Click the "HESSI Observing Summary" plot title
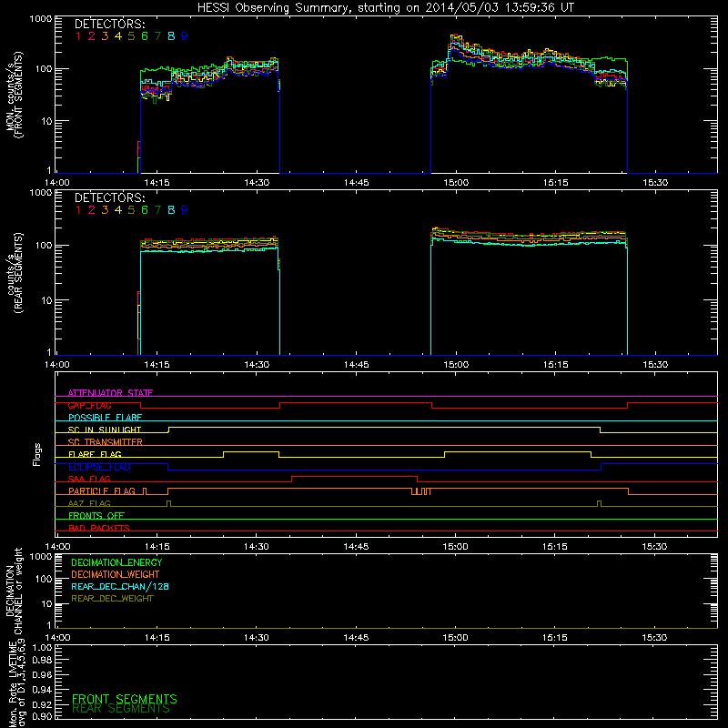The width and height of the screenshot is (728, 728). [x=385, y=8]
